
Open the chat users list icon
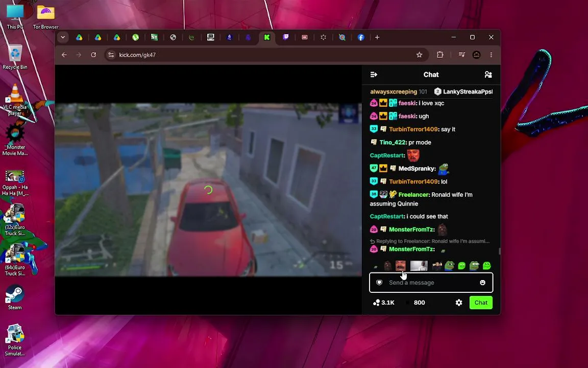click(x=488, y=75)
